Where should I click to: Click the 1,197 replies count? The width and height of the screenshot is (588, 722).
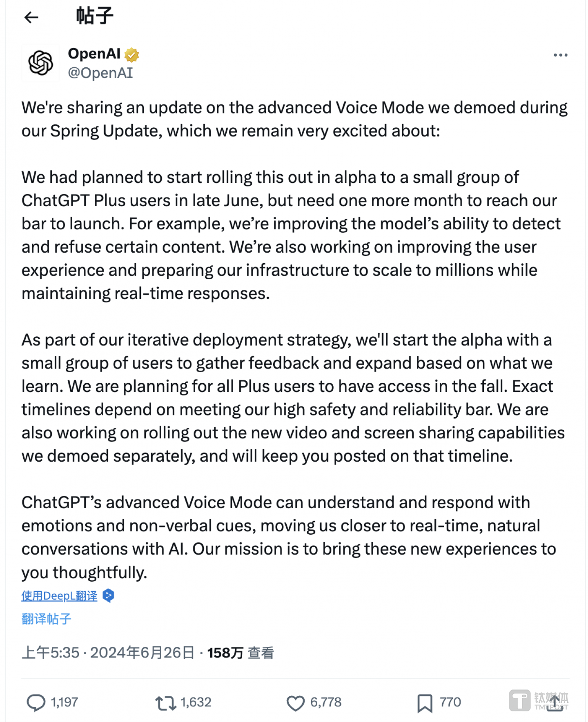point(64,702)
